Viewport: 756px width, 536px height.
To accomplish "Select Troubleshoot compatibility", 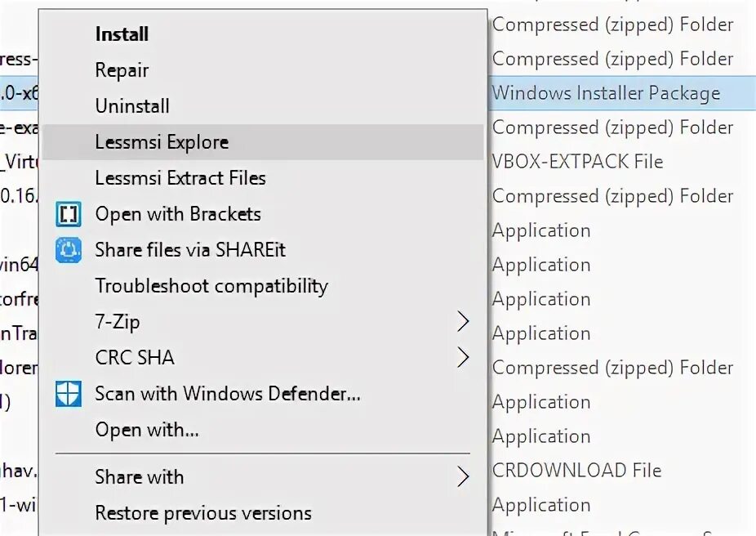I will (211, 286).
